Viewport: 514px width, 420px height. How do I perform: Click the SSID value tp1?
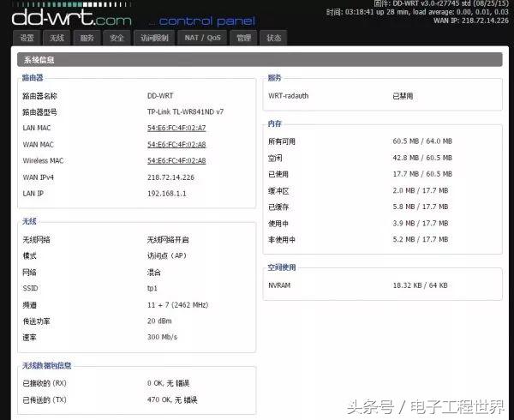click(x=152, y=288)
